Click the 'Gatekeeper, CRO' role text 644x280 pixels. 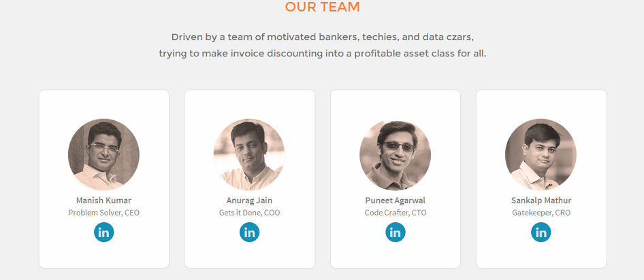(541, 213)
